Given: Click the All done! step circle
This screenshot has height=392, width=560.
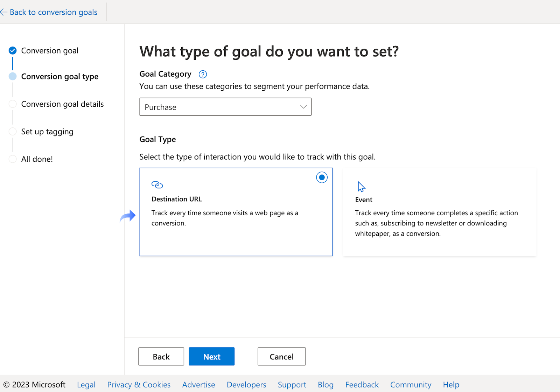Looking at the screenshot, I should click(x=13, y=159).
